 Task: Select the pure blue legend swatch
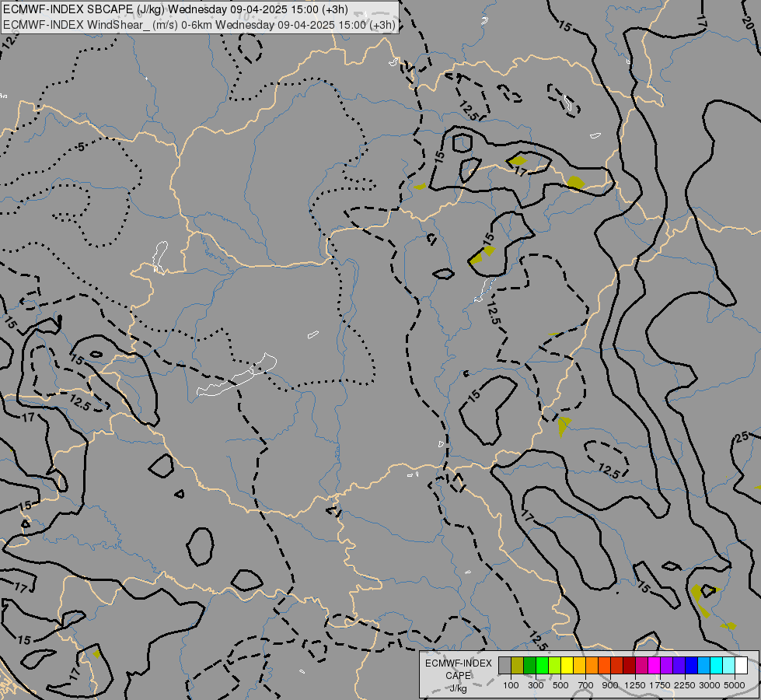692,665
